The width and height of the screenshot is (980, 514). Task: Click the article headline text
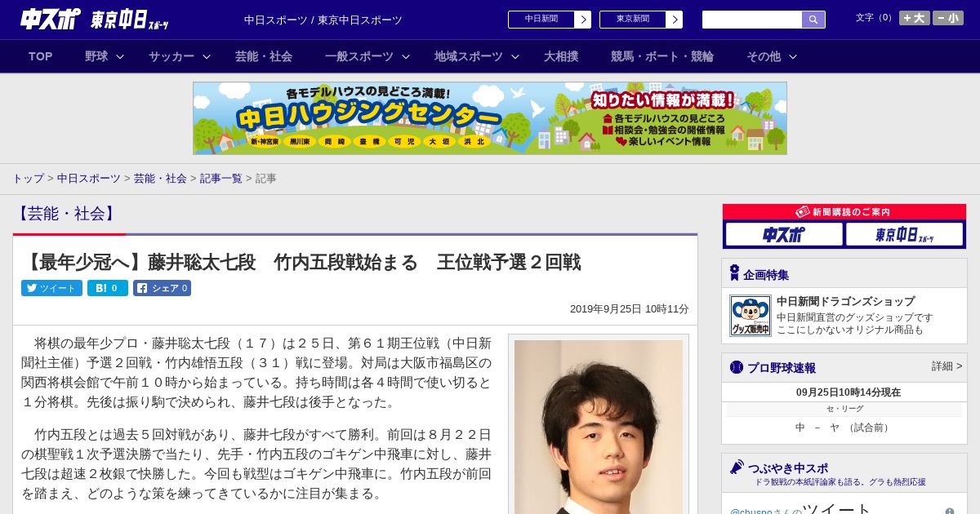(301, 262)
